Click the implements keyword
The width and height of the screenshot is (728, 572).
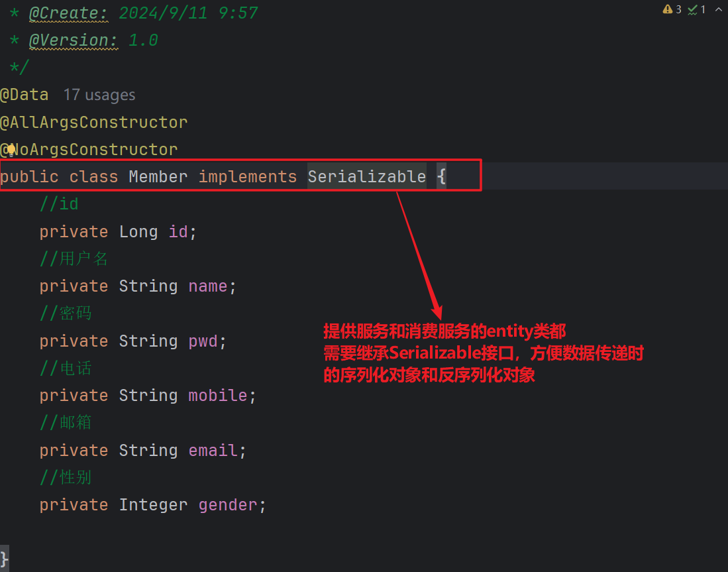(248, 177)
